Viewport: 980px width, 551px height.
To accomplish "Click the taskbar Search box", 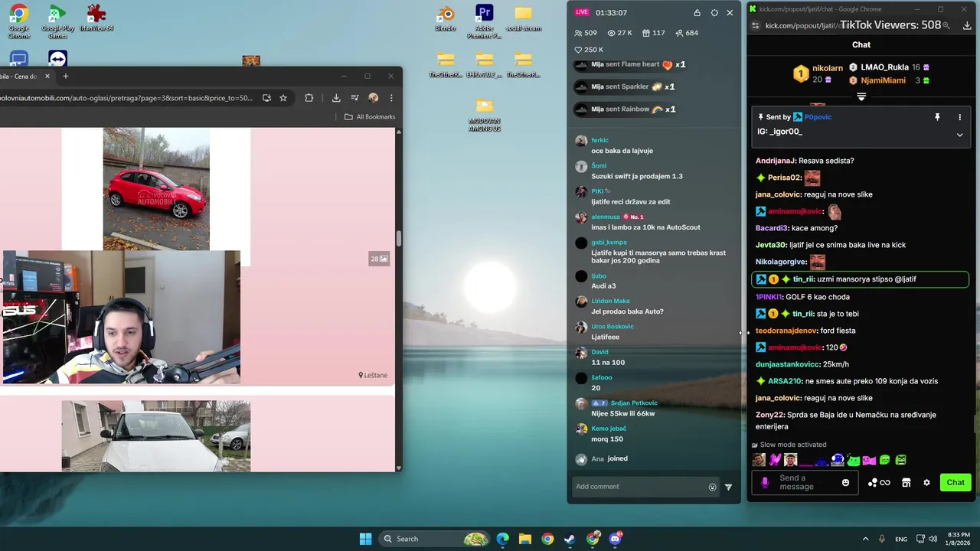I will 435,539.
